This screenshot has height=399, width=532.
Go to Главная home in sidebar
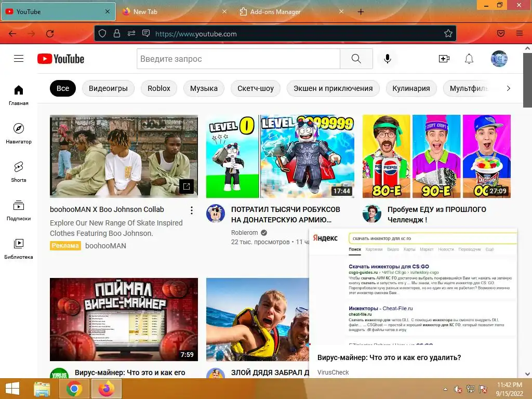[19, 96]
